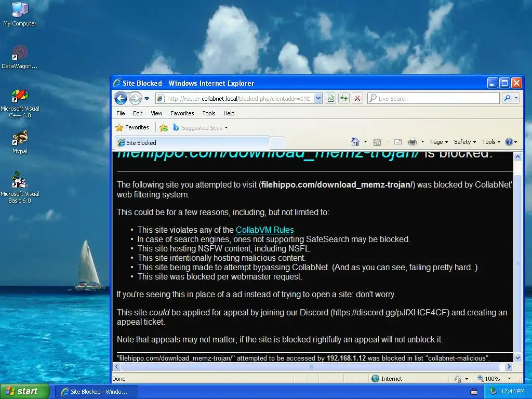Select the DataWagon desktop shortcut
Viewport: 532px width, 399px height.
[20, 57]
